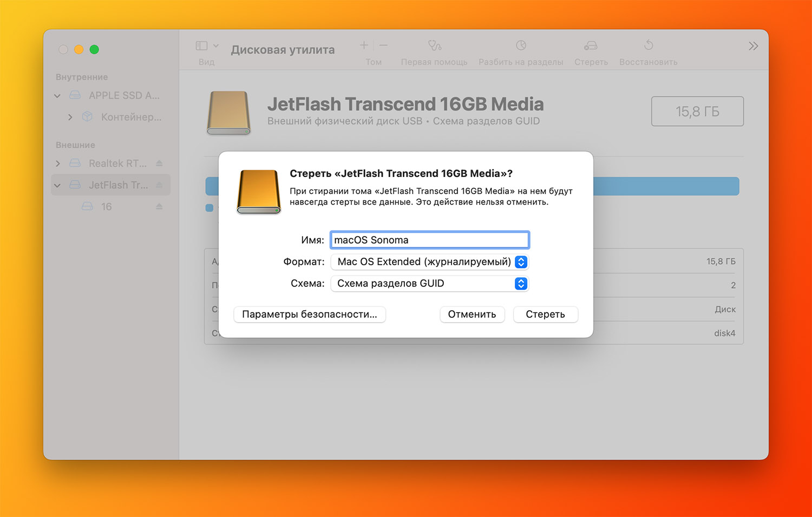The height and width of the screenshot is (517, 812).
Task: Click the Restore arrow toolbar icon
Action: [x=649, y=45]
